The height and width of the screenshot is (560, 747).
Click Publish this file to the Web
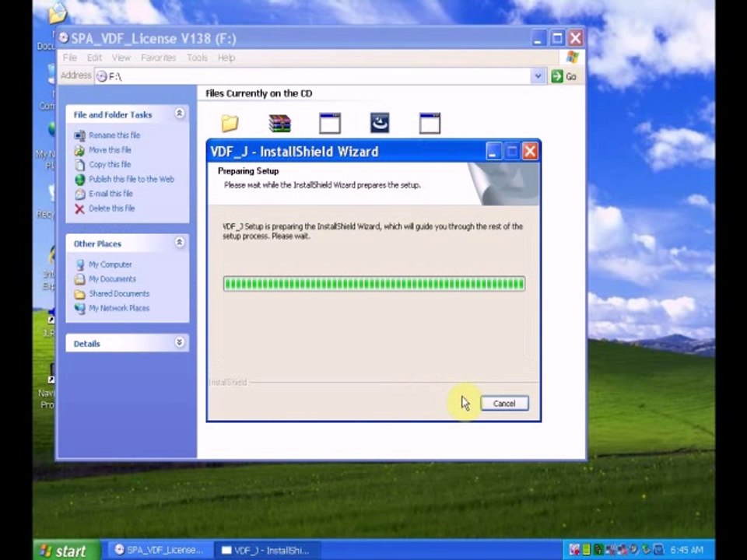click(132, 179)
